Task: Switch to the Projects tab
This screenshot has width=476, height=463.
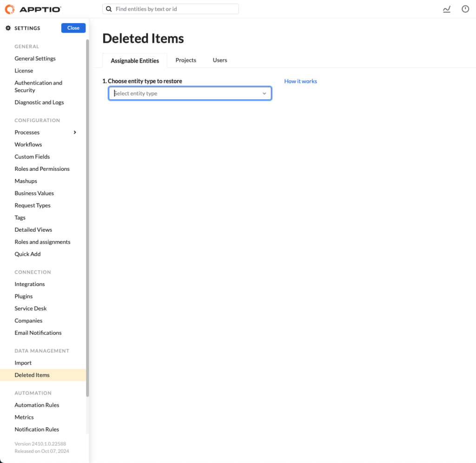Action: (x=186, y=60)
